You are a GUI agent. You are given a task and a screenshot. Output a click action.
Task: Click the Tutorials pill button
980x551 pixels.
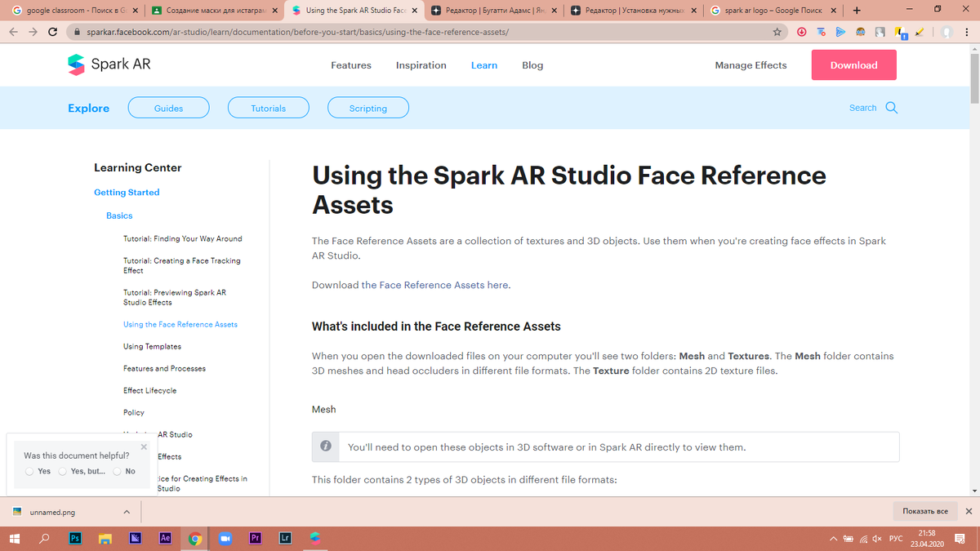269,108
